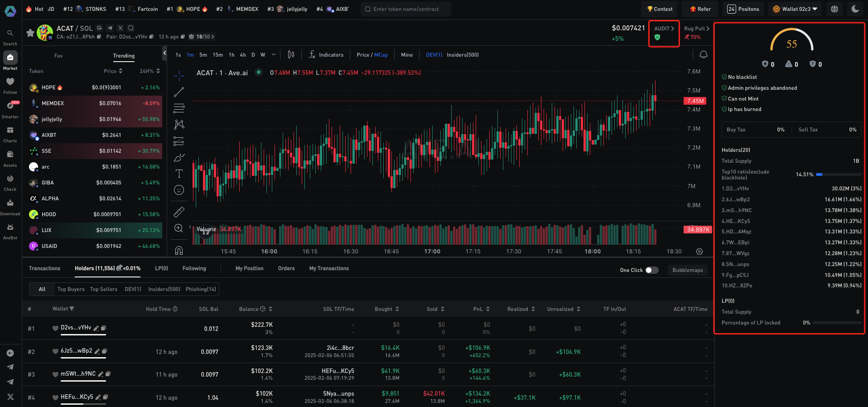This screenshot has height=407, width=868.
Task: Click the Contest button
Action: (660, 9)
